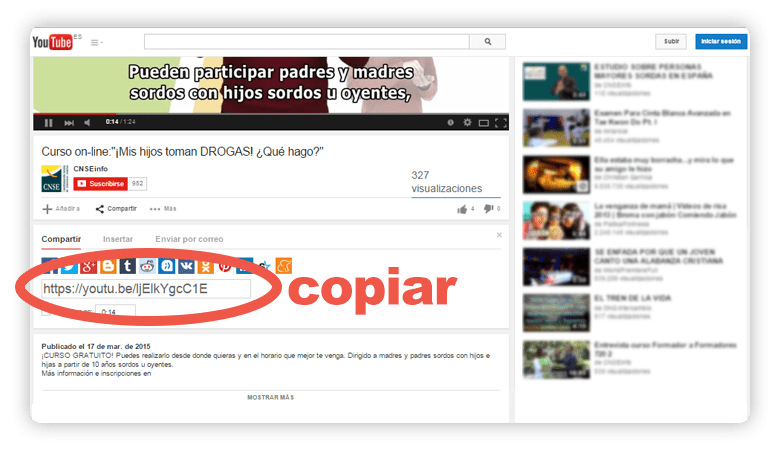Image resolution: width=780 pixels, height=450 pixels.
Task: Open the CNSE channel logo
Action: pyautogui.click(x=54, y=179)
